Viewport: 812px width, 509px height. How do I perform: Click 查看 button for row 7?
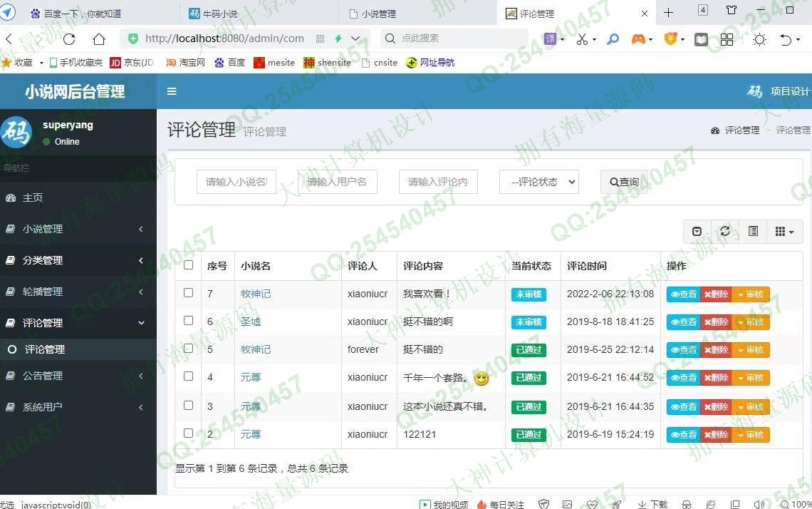point(684,294)
